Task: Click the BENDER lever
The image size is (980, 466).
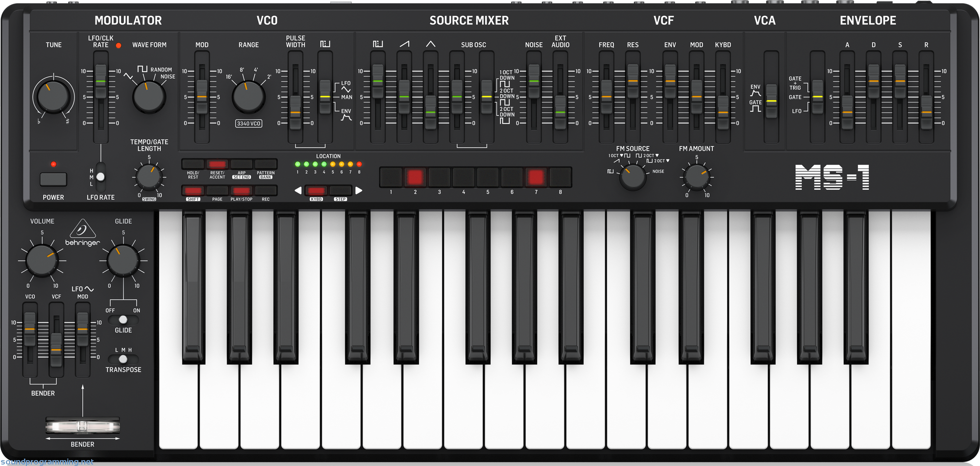Action: (82, 426)
